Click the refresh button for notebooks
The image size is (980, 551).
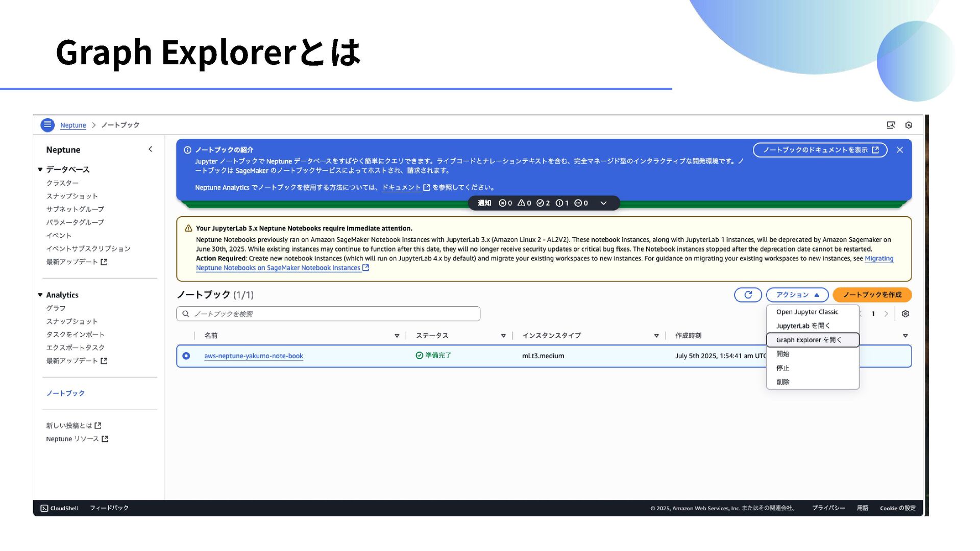pyautogui.click(x=748, y=295)
